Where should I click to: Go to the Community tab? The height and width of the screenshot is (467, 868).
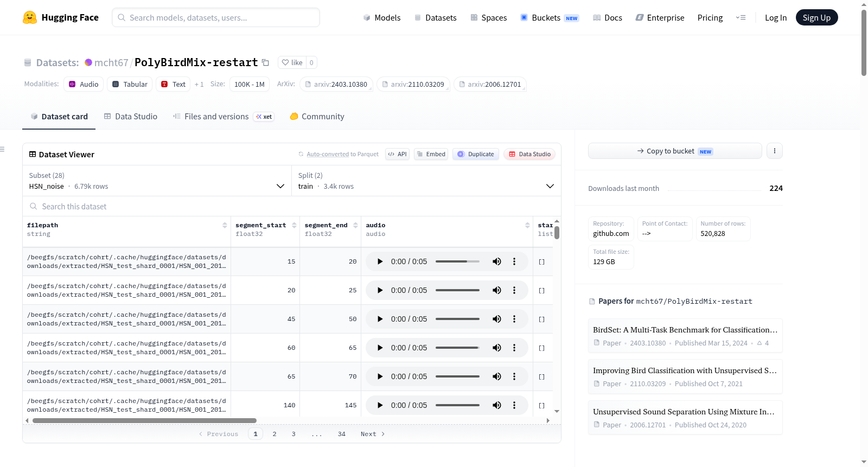tap(317, 117)
